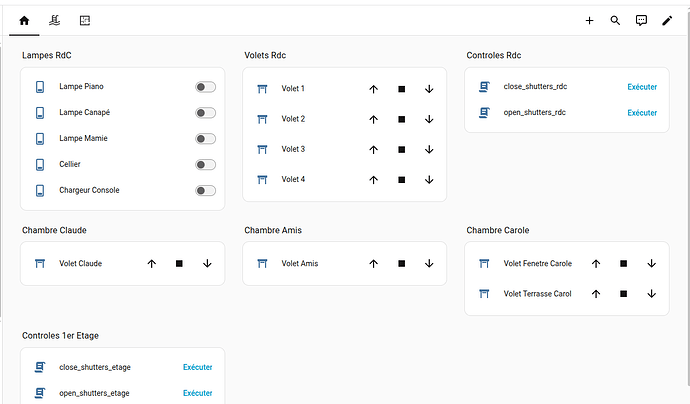Execute open_shutters_rdc script
Viewport: 690px width, 404px height.
[x=642, y=113]
